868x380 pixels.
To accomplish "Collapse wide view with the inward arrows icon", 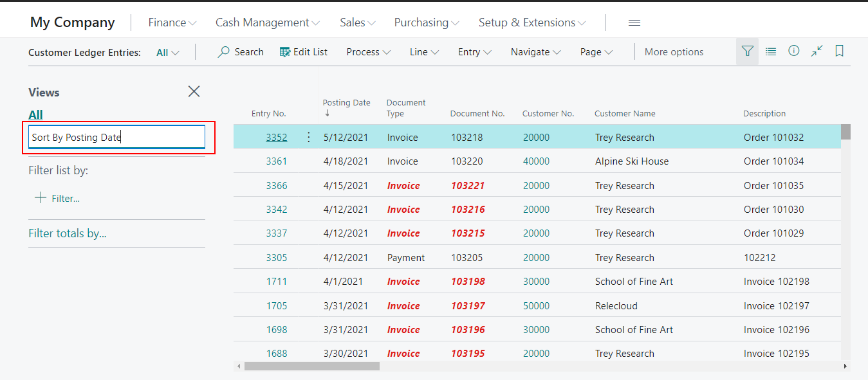I will (x=817, y=50).
